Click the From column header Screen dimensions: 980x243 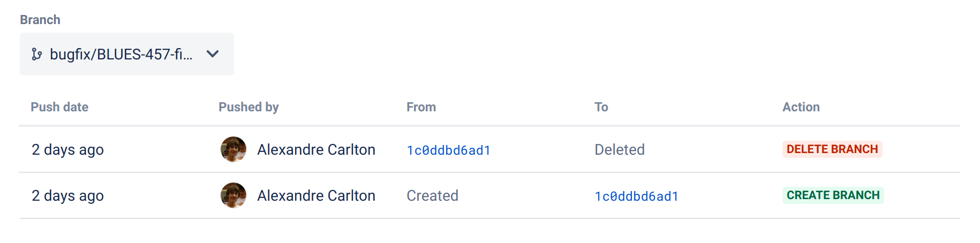click(421, 107)
